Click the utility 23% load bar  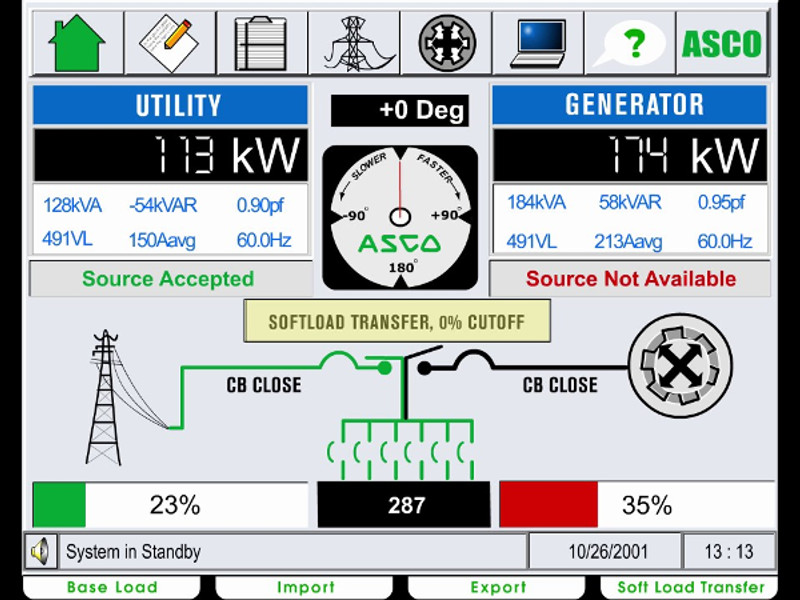[170, 505]
